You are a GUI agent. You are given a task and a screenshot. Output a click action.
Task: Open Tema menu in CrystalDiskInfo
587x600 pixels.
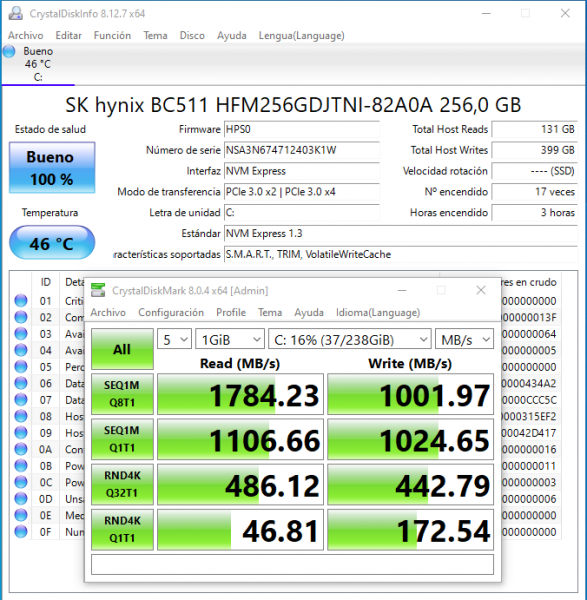pos(155,36)
